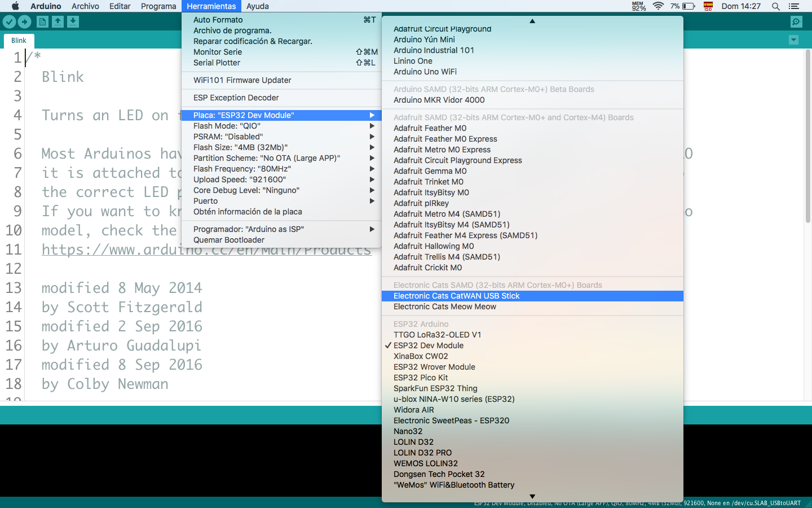The width and height of the screenshot is (812, 508).
Task: Click the Upload arrow toolbar icon
Action: pos(25,21)
